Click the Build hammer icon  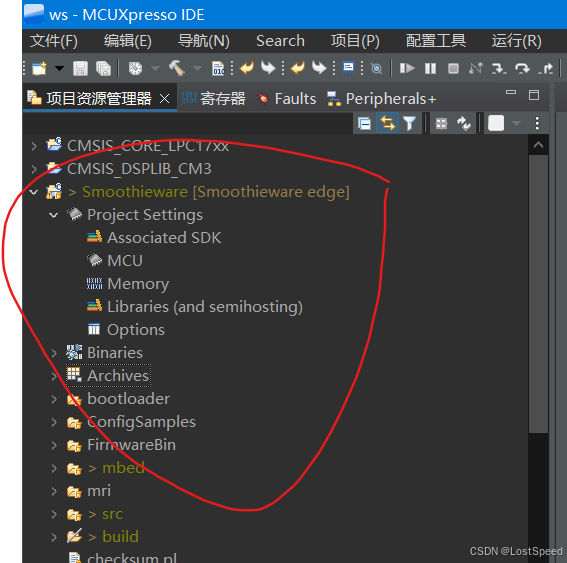pos(177,68)
